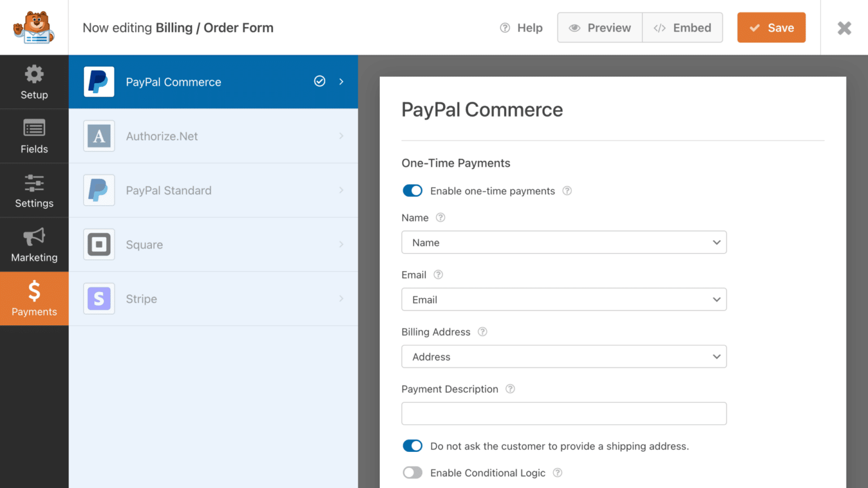Open the Name field dropdown
This screenshot has width=868, height=488.
click(563, 242)
